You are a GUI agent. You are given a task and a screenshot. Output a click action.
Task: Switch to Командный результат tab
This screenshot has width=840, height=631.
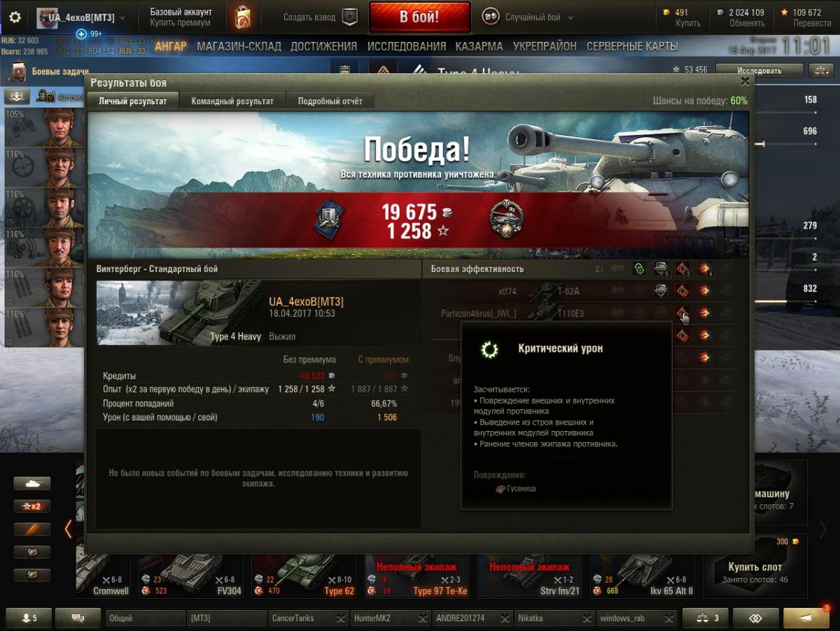click(x=232, y=101)
